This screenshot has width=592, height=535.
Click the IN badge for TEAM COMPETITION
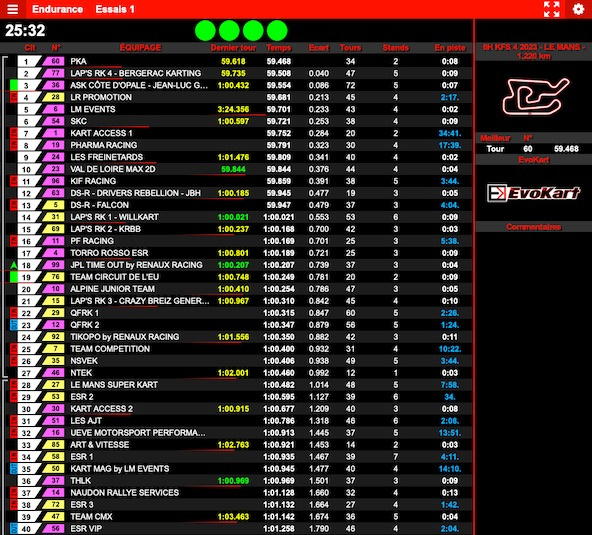pos(14,349)
